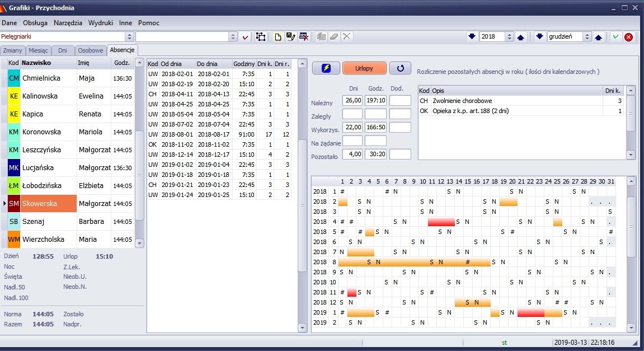Click the lightning bolt button
Viewport: 644px width, 351px height.
[x=326, y=68]
